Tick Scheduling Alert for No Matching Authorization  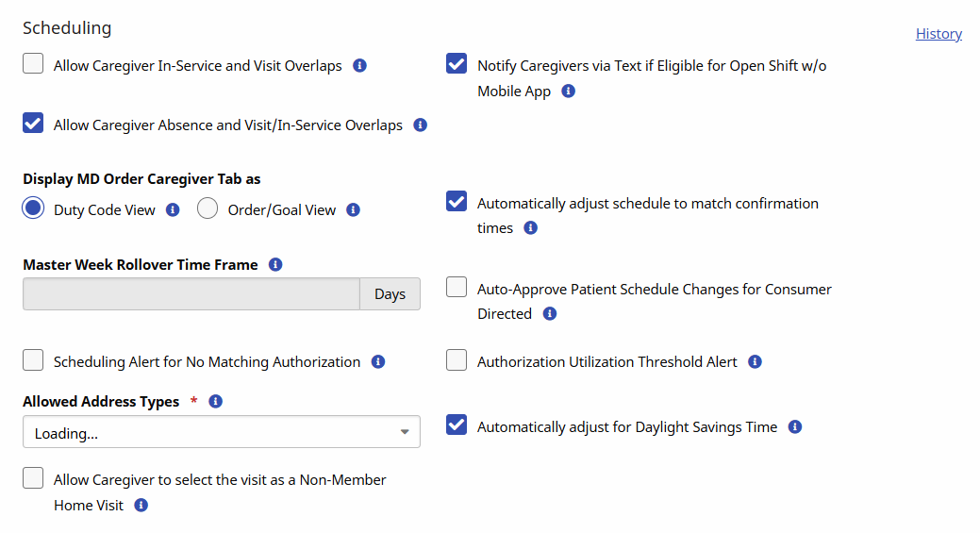point(33,360)
